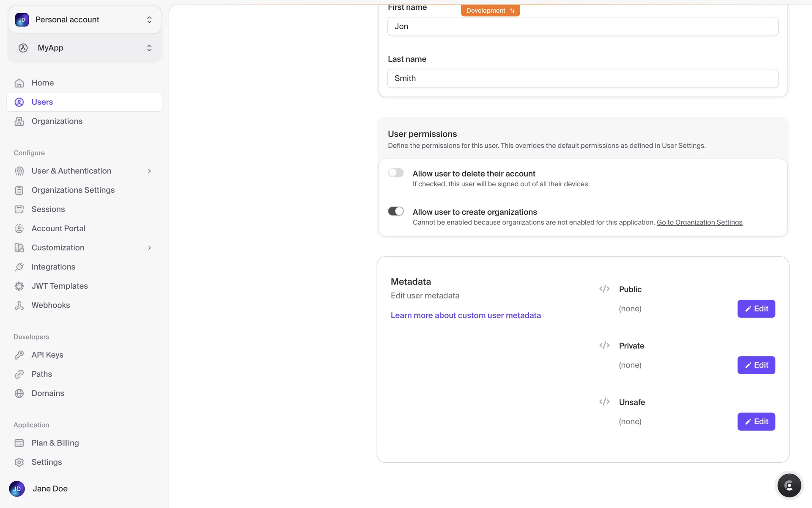Enable Allow user to delete their account
812x508 pixels.
[x=396, y=173]
